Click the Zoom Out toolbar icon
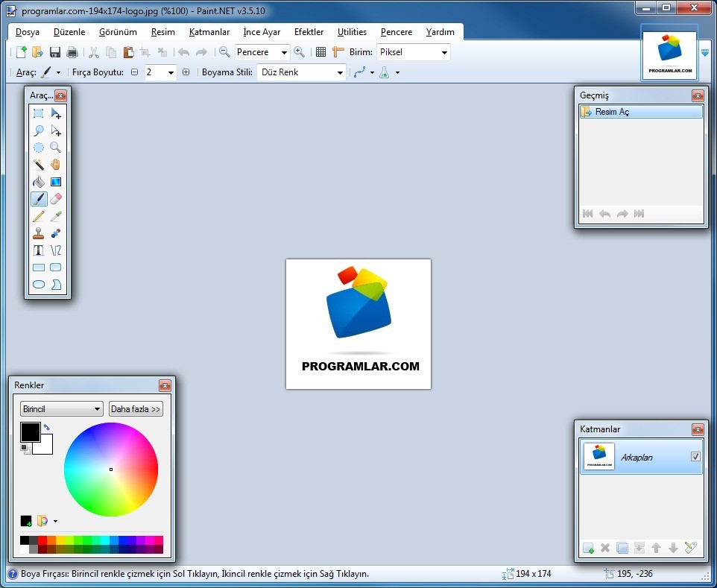The image size is (717, 588). click(x=224, y=52)
